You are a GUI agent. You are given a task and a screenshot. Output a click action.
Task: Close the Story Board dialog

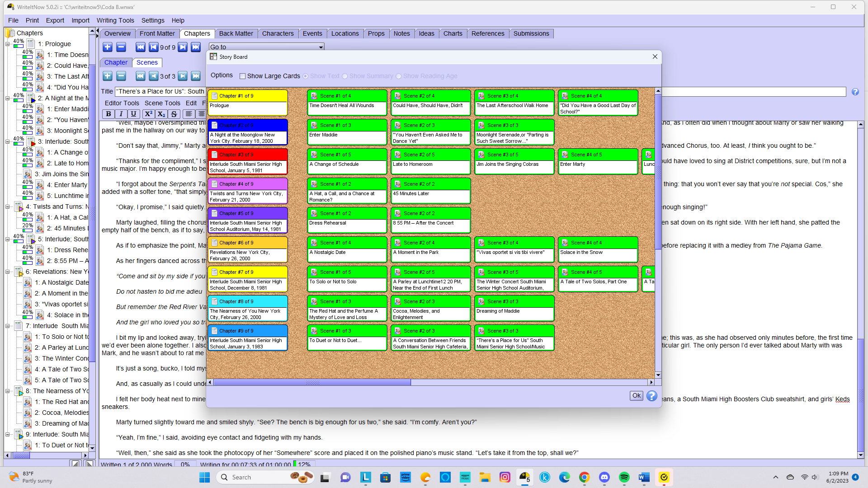(655, 56)
